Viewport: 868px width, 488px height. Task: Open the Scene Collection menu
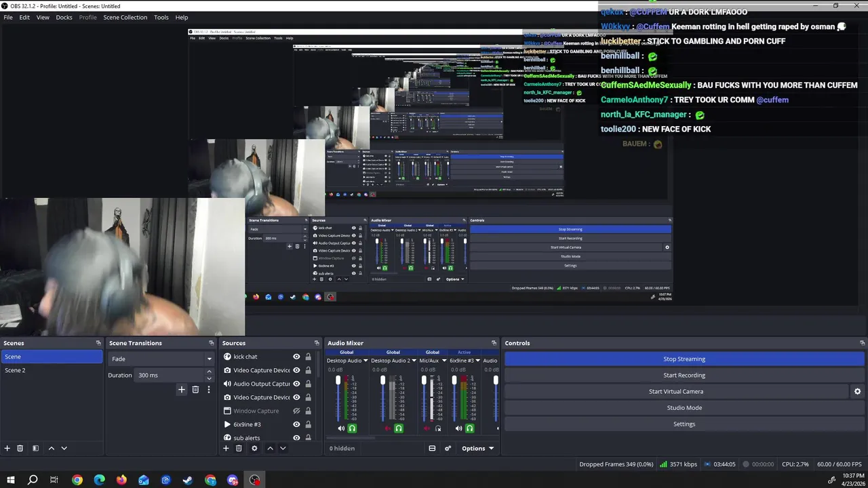click(125, 17)
